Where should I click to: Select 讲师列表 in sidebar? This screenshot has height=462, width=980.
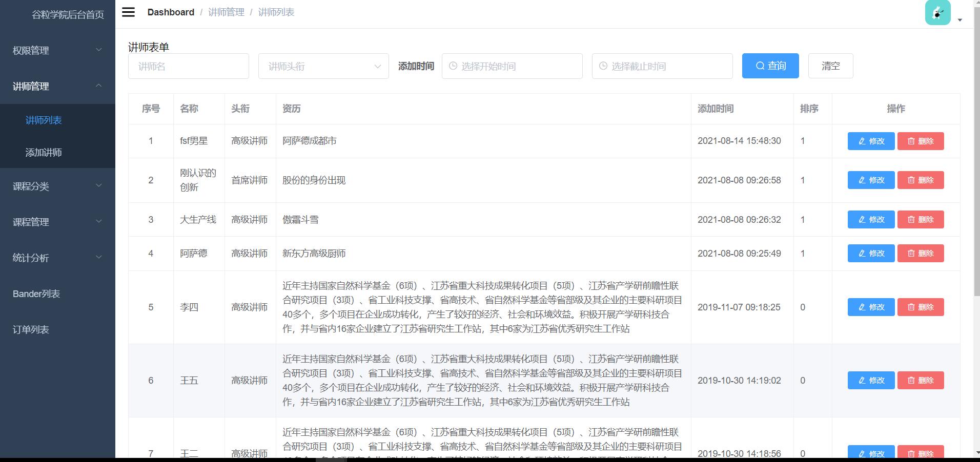pyautogui.click(x=57, y=120)
